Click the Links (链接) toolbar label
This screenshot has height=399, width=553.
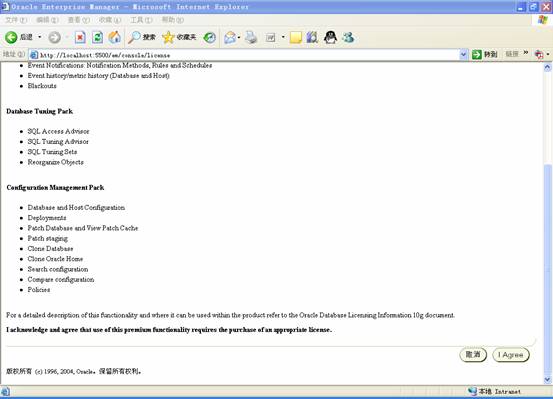point(512,54)
